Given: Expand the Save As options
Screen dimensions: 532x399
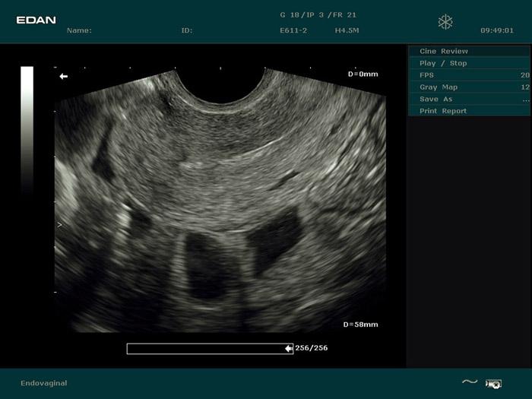Looking at the screenshot, I should pos(469,99).
